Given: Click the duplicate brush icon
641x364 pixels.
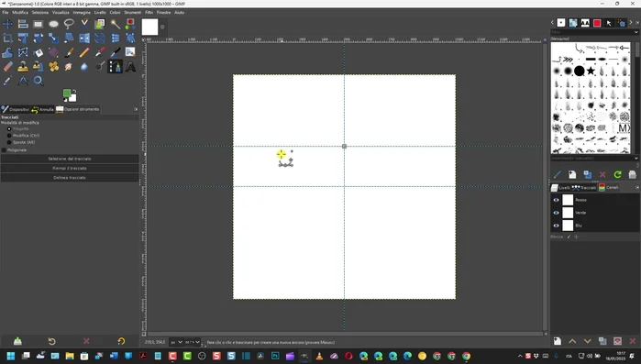Looking at the screenshot, I should [x=588, y=175].
